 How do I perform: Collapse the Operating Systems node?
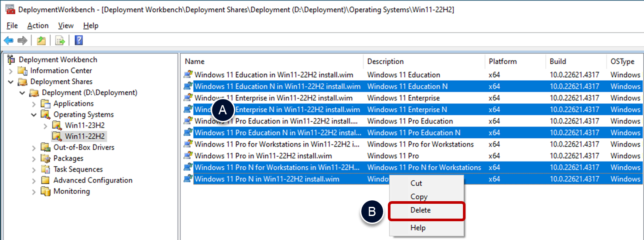tap(34, 114)
